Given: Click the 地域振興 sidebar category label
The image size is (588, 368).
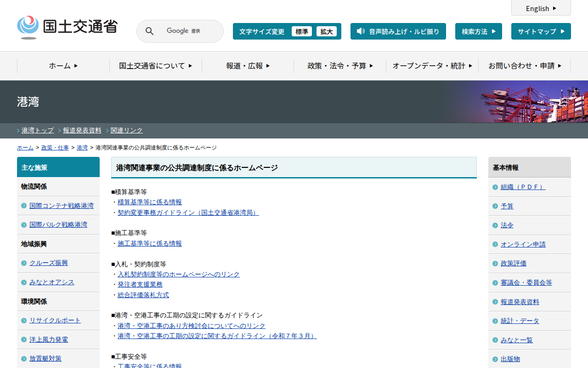Looking at the screenshot, I should coord(34,244).
